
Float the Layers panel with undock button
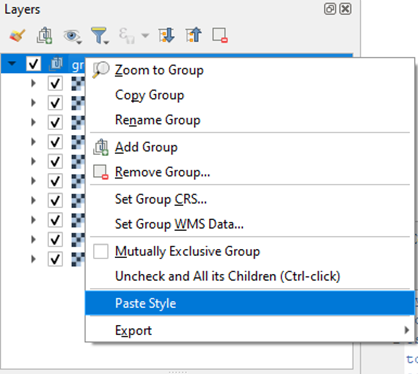tap(330, 9)
